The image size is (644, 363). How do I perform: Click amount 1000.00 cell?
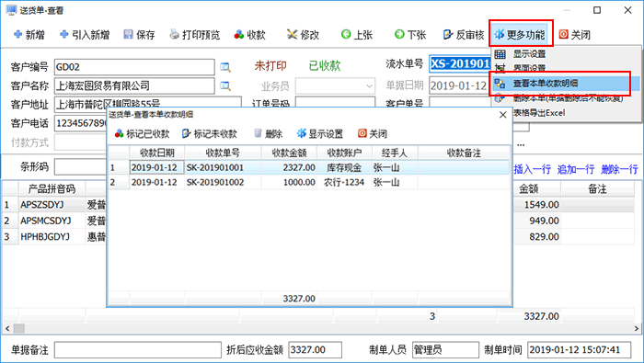click(289, 182)
